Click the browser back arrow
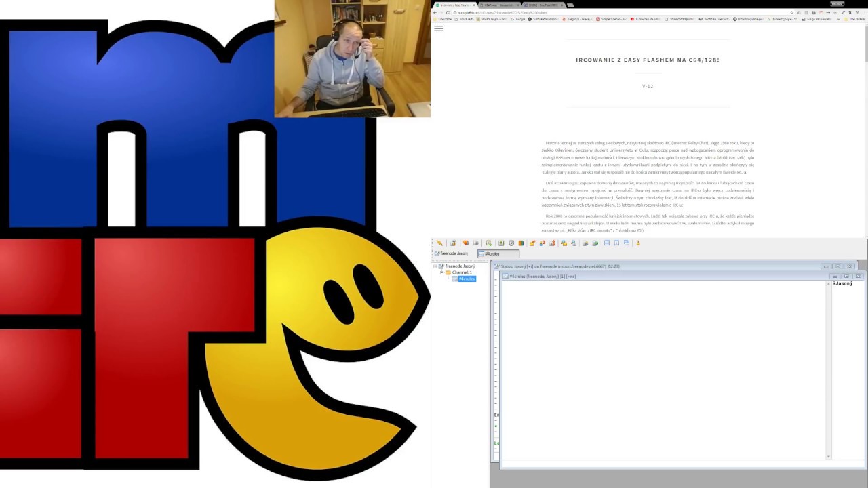The height and width of the screenshot is (488, 868). click(435, 12)
